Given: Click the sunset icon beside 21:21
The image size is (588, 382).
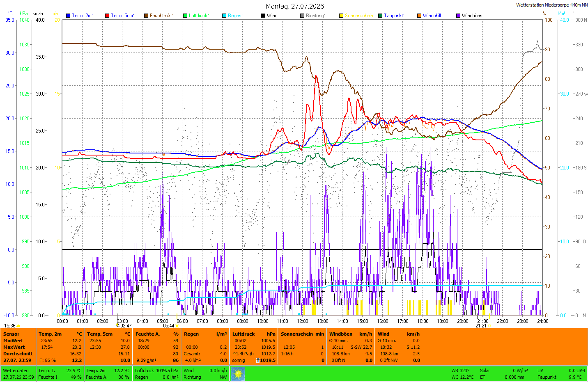Looking at the screenshot, I should [489, 326].
